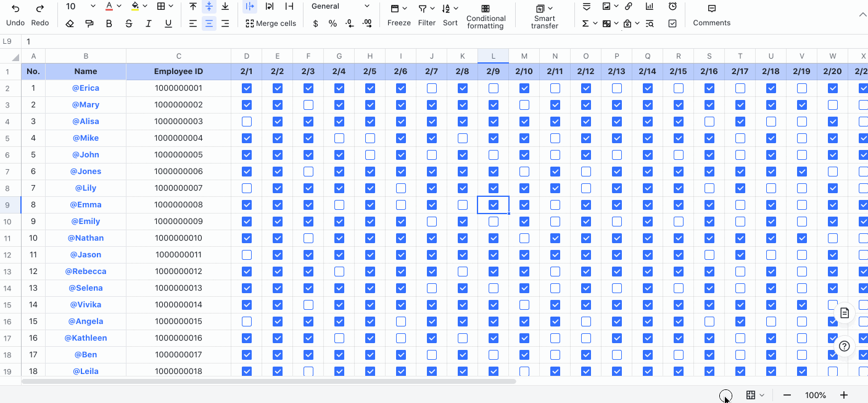Select the Merge cells toolbar item
Image resolution: width=868 pixels, height=403 pixels.
[x=271, y=23]
